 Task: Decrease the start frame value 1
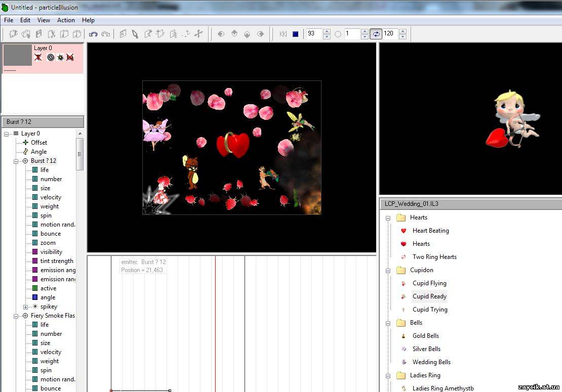365,36
